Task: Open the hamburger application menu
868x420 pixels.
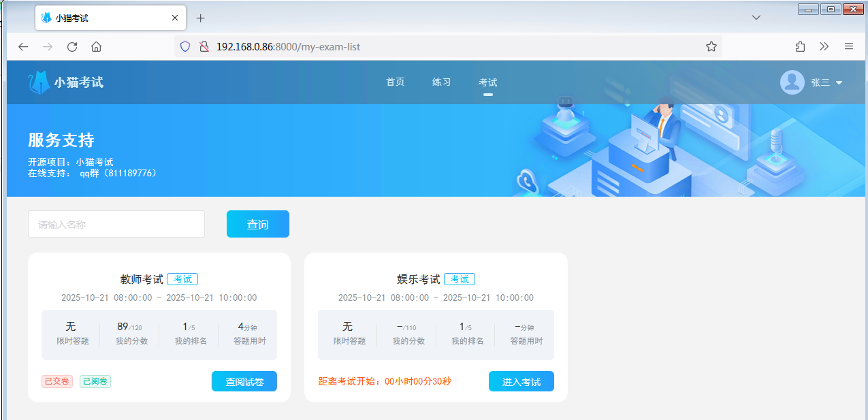Action: 849,47
